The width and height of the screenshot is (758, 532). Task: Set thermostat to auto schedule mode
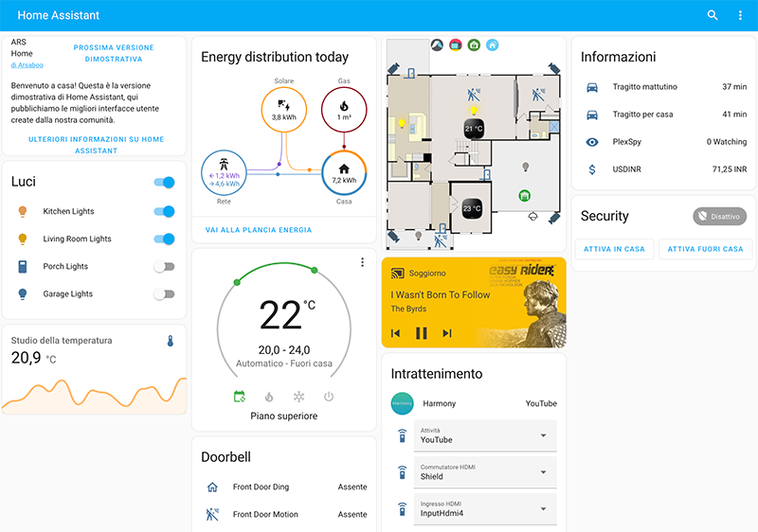pos(240,397)
